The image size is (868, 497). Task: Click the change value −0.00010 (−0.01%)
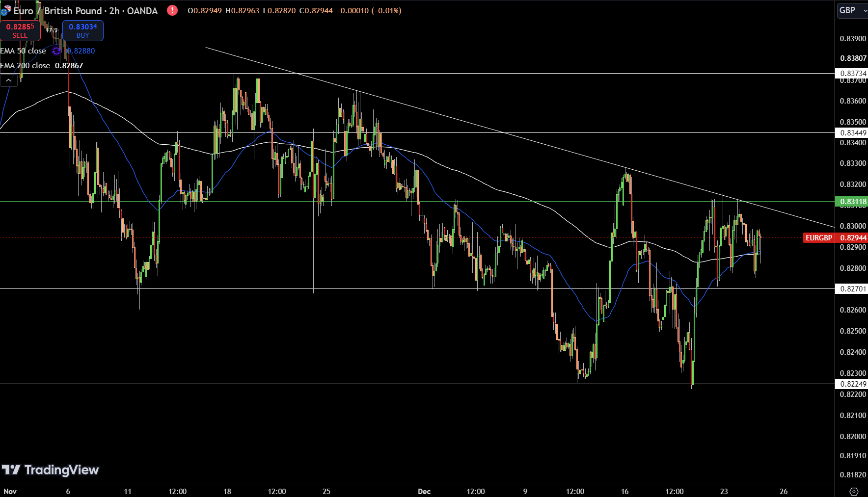pyautogui.click(x=369, y=11)
